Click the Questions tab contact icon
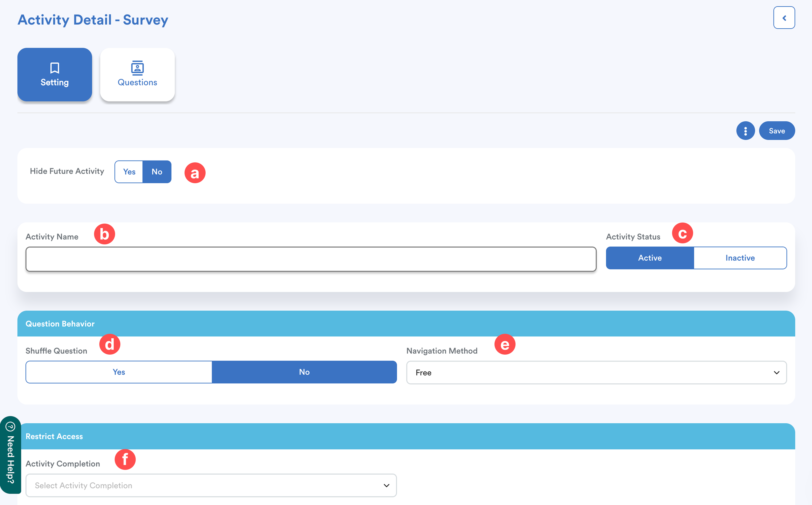Image resolution: width=812 pixels, height=505 pixels. pos(137,68)
